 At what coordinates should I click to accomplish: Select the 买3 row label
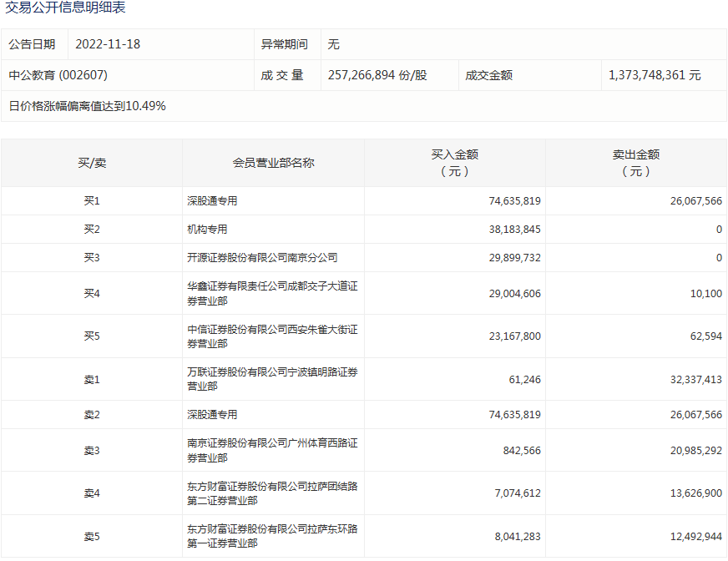point(92,257)
